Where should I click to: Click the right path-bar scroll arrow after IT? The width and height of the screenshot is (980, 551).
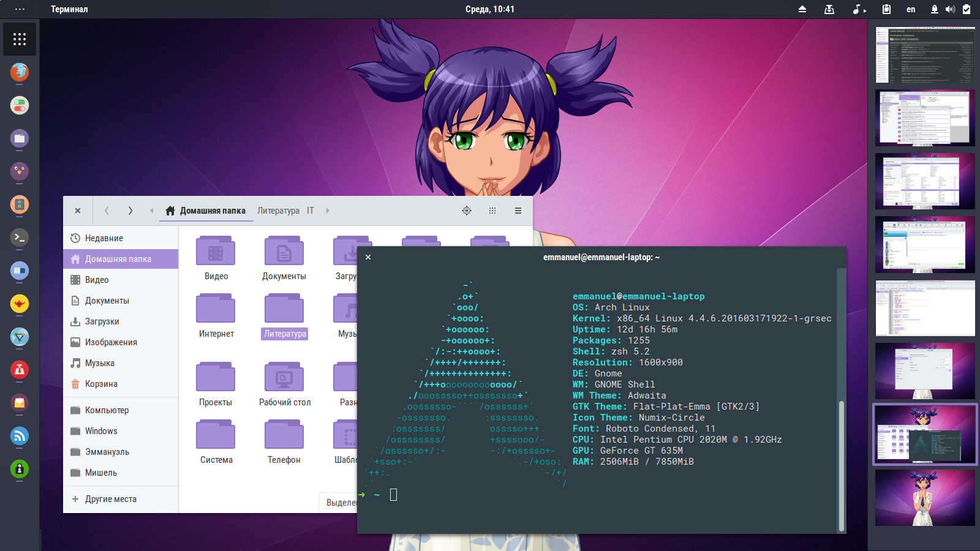pos(328,211)
